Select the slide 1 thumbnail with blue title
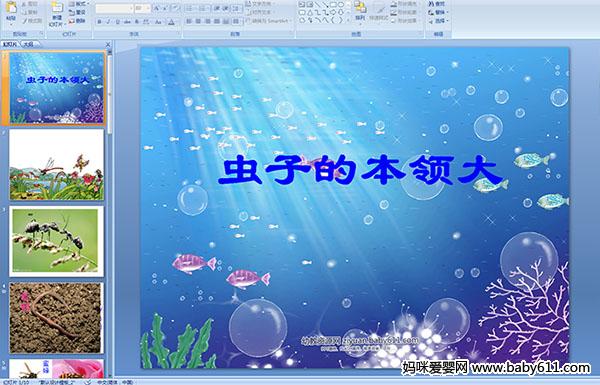This screenshot has height=385, width=600. [57, 88]
